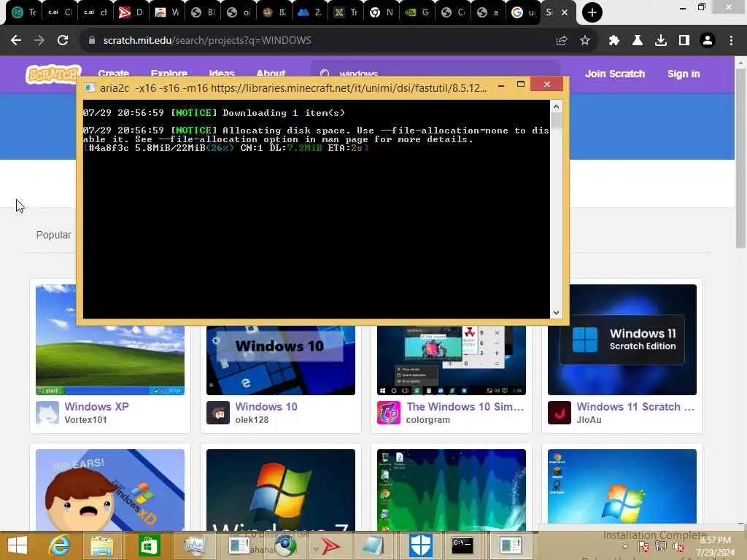Click the Scratch logo
This screenshot has height=560, width=747.
pyautogui.click(x=53, y=74)
